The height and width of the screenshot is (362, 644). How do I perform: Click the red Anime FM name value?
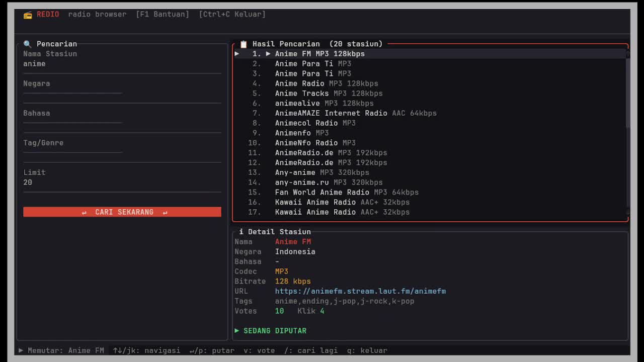click(293, 242)
